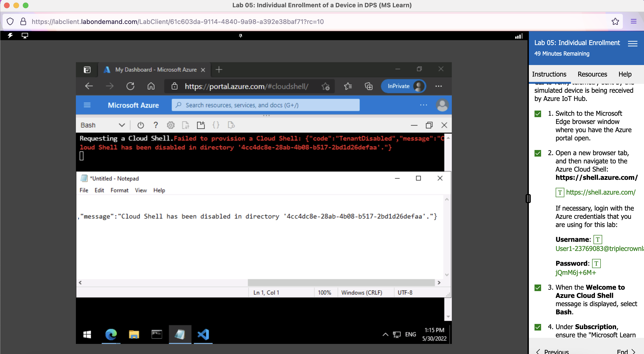Open lab panel hamburger menu

(632, 44)
